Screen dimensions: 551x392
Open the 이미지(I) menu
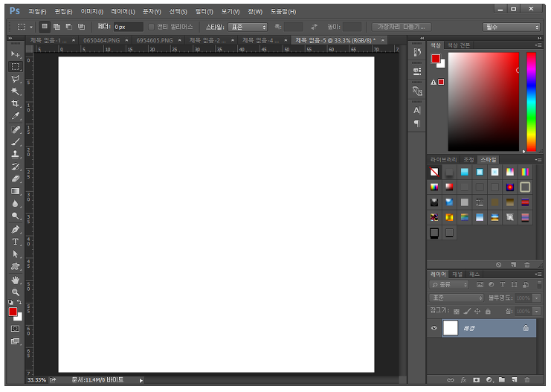(92, 12)
